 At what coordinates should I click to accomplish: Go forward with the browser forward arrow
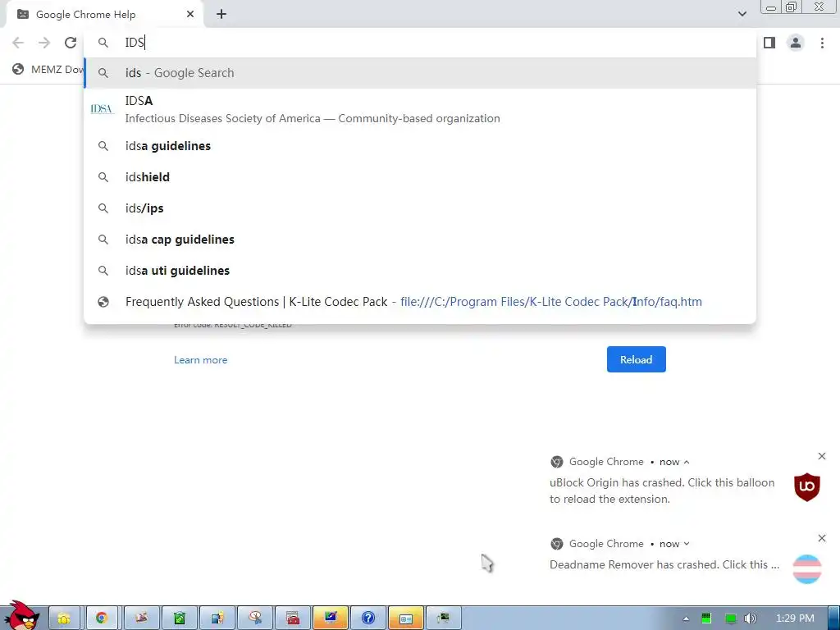point(44,43)
